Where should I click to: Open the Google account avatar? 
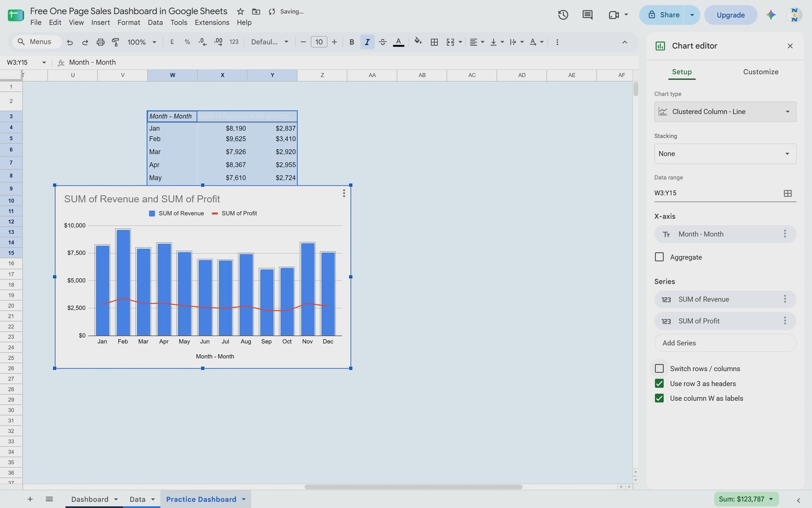(x=794, y=15)
